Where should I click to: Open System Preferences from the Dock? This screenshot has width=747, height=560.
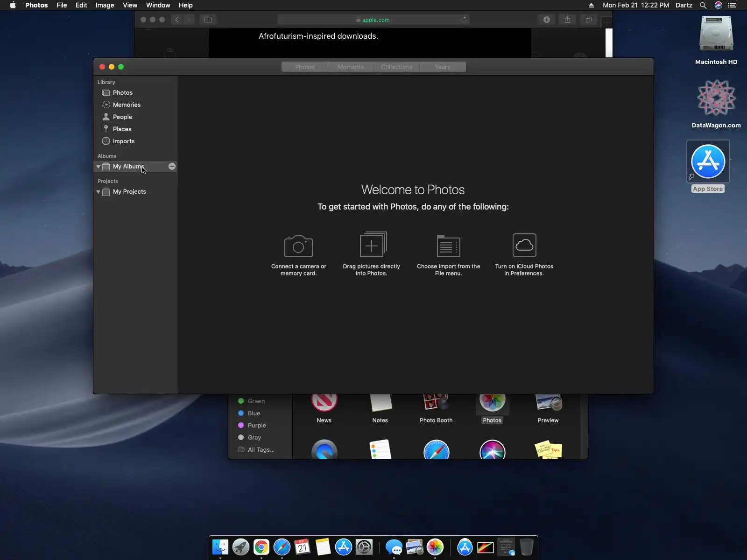tap(364, 547)
